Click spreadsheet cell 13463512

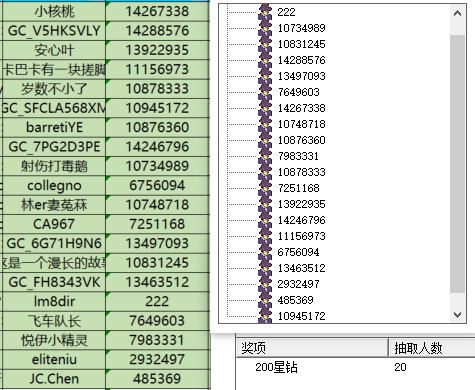tap(157, 282)
